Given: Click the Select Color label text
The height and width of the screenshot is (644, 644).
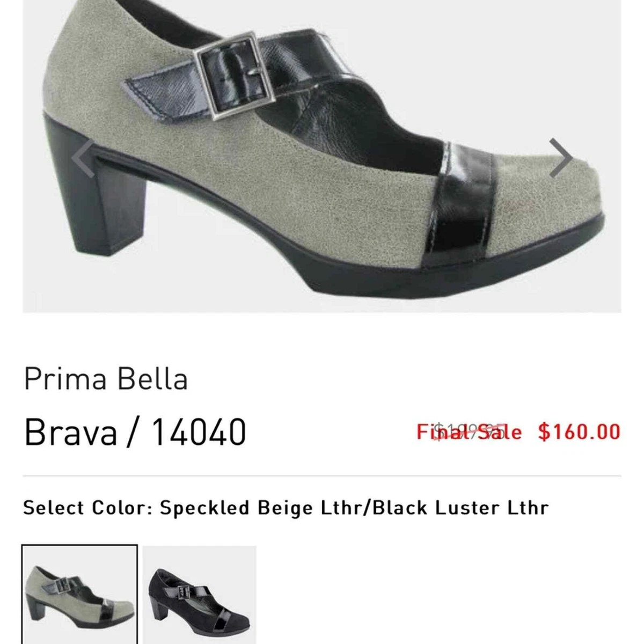Looking at the screenshot, I should coord(88,507).
